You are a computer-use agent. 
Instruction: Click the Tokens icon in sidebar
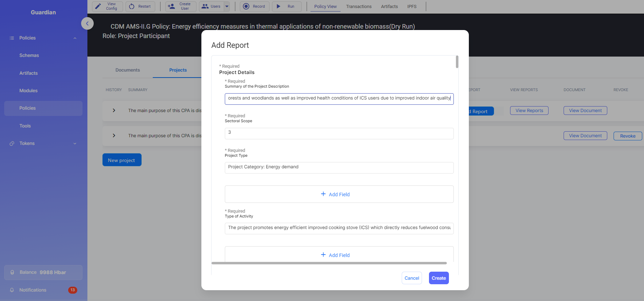point(12,144)
